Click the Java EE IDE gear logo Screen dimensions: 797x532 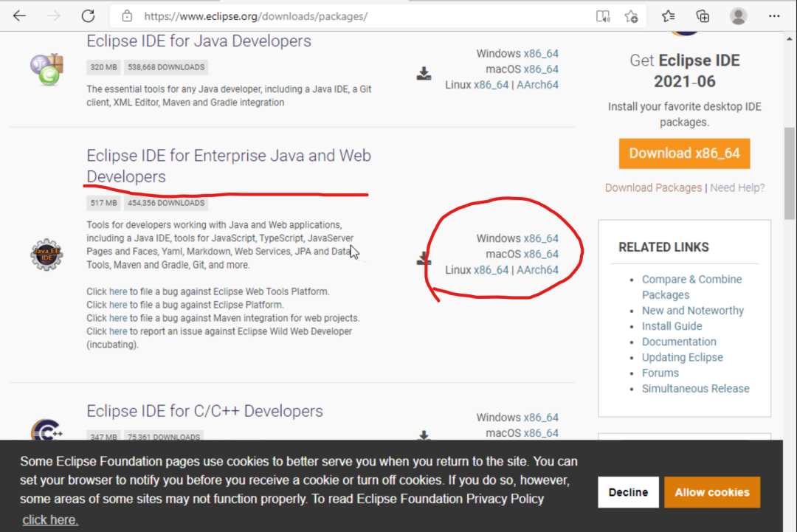(46, 254)
